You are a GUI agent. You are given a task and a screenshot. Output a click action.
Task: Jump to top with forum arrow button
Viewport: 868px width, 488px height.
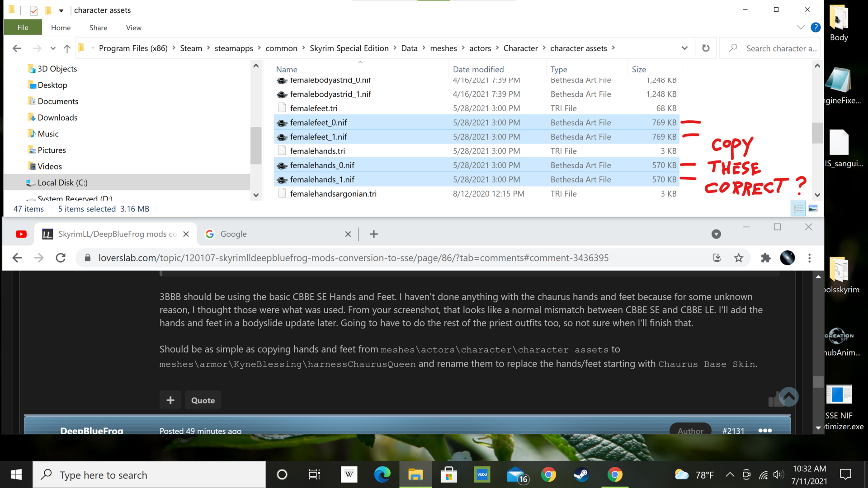789,397
